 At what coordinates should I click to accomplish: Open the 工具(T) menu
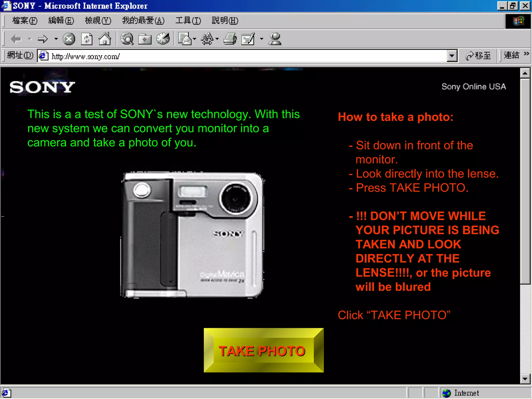(188, 21)
